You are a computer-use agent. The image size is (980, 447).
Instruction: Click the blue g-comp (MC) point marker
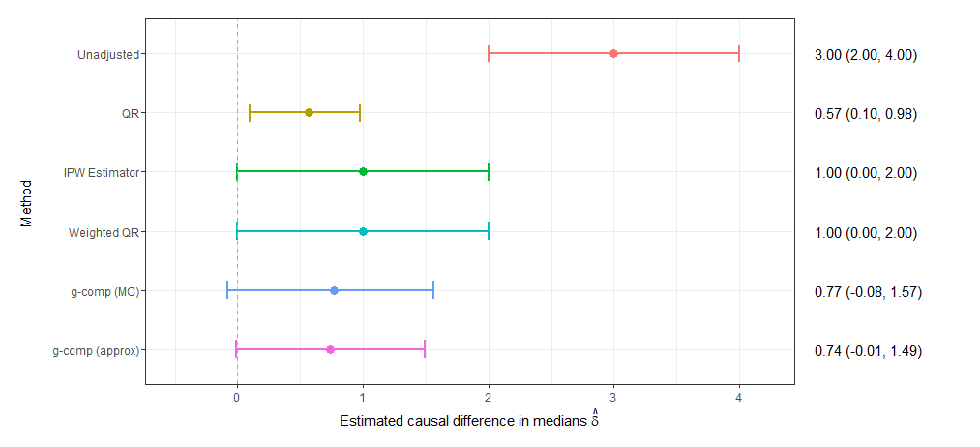tap(334, 291)
